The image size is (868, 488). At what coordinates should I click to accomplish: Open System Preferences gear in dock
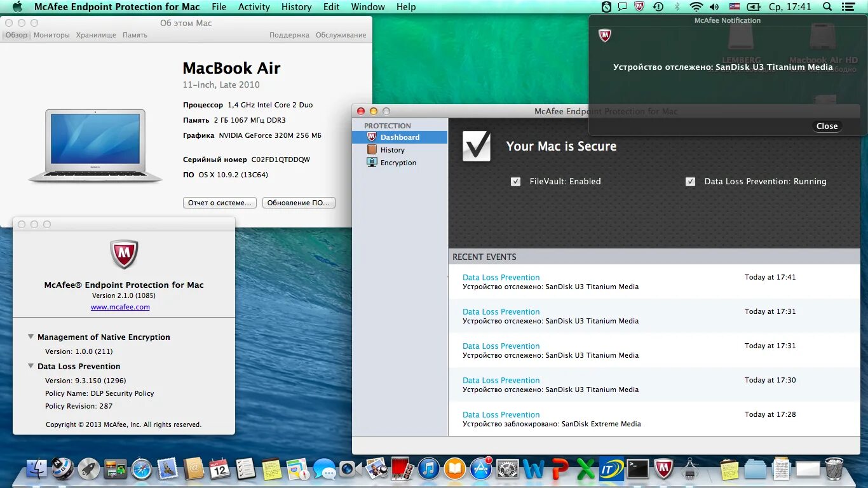507,469
